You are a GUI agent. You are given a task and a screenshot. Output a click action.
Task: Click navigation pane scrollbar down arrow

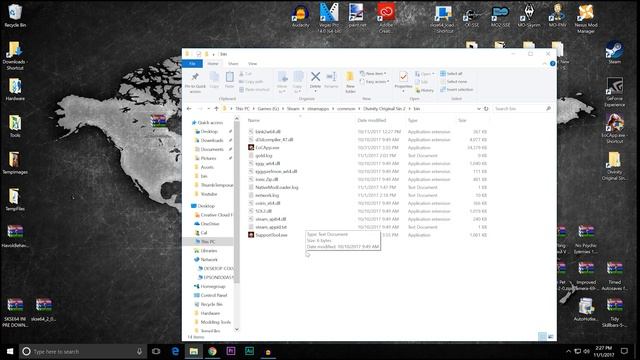click(236, 329)
